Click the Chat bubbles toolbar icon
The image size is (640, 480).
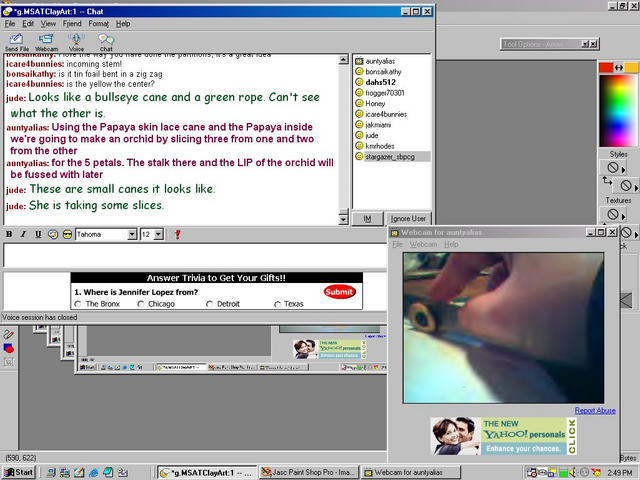106,40
